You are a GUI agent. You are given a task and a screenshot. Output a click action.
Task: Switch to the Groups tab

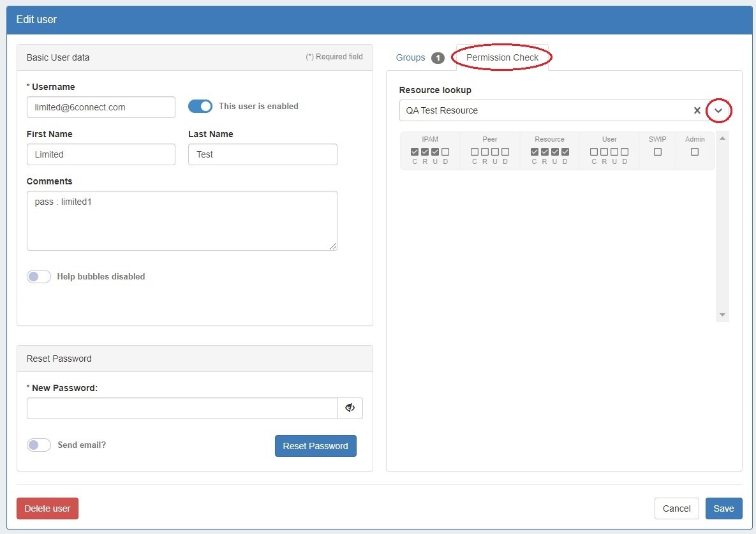tap(410, 58)
